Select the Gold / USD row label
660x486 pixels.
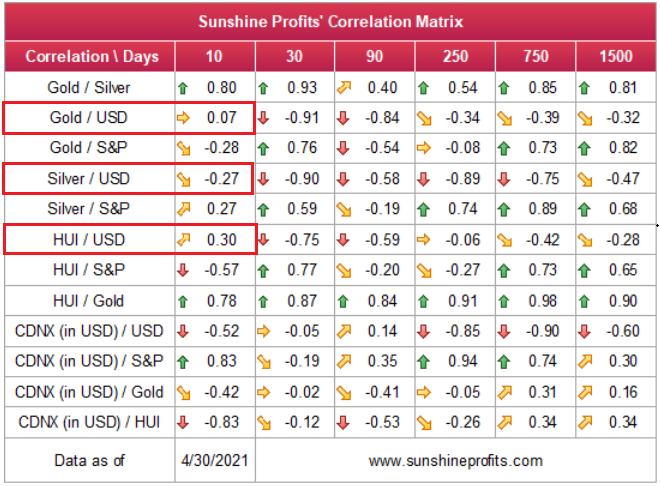point(90,118)
